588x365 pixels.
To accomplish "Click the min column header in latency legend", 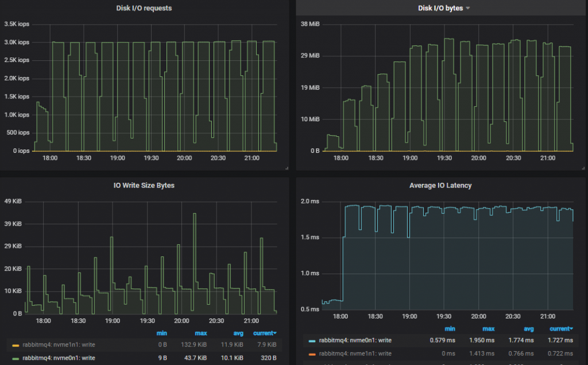I will pyautogui.click(x=450, y=329).
